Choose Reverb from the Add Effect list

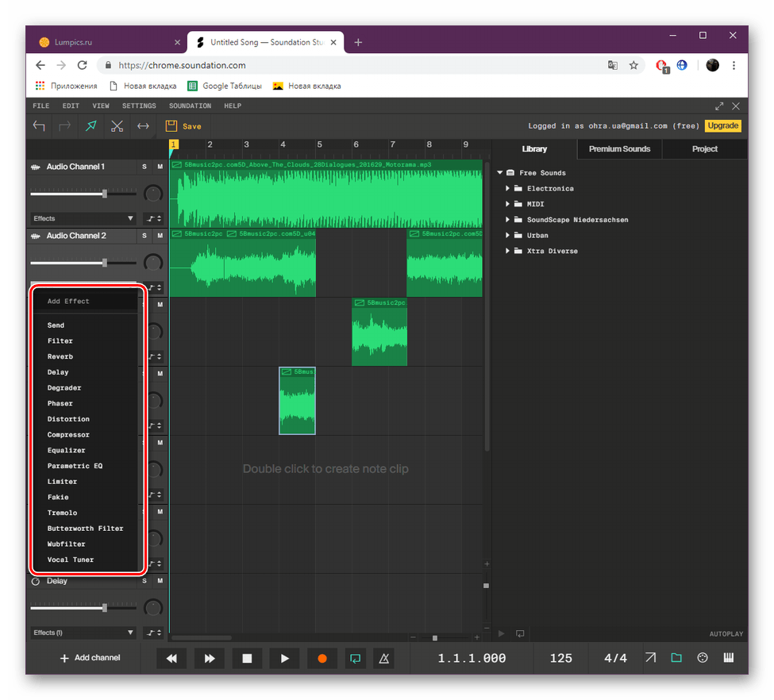coord(60,356)
